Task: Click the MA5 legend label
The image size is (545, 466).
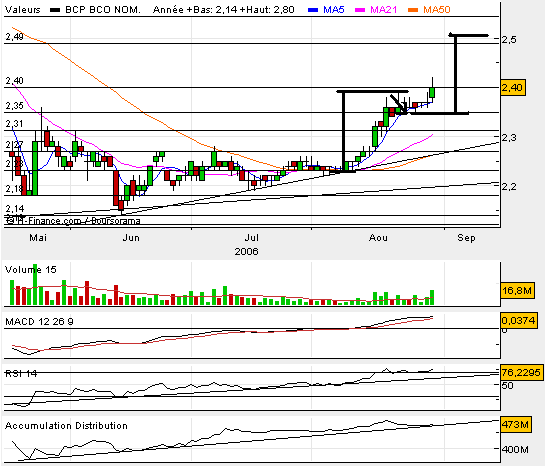Action: coord(334,10)
